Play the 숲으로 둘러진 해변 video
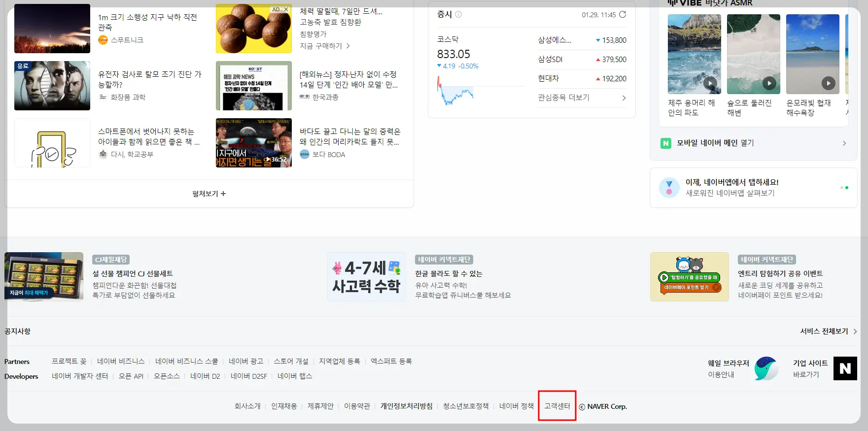 [769, 83]
